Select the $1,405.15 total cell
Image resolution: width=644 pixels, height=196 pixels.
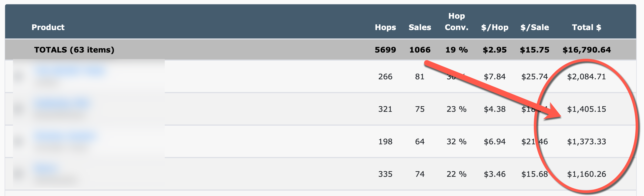click(x=586, y=109)
